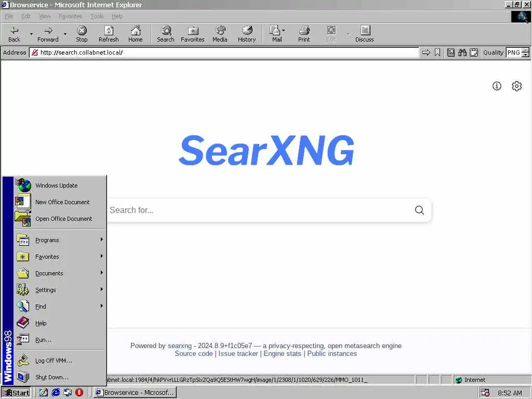Open Mail button dropdown arrow

(283, 31)
